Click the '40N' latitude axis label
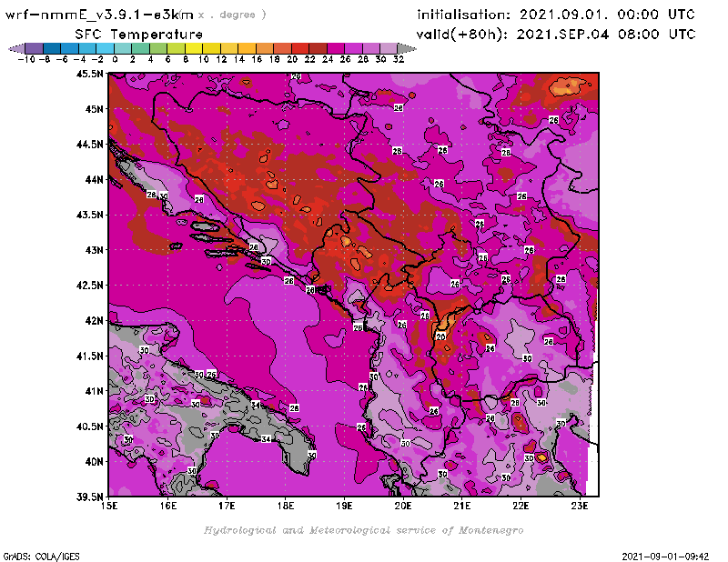 [x=95, y=462]
